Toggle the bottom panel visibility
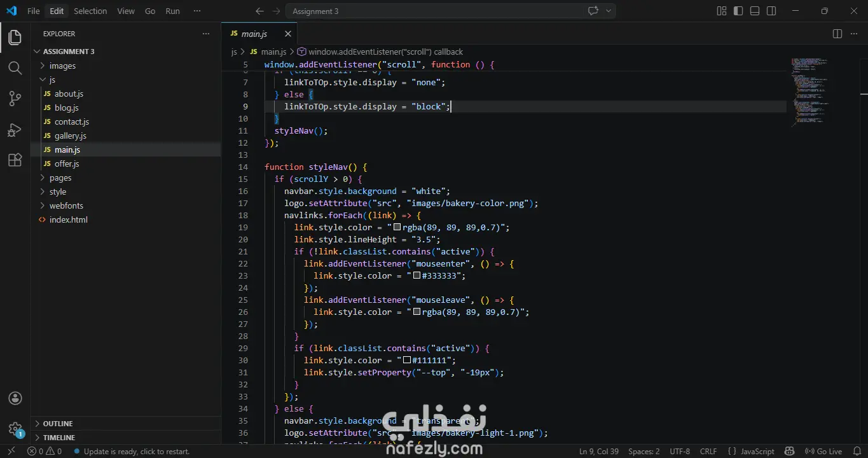This screenshot has height=458, width=868. pos(755,11)
